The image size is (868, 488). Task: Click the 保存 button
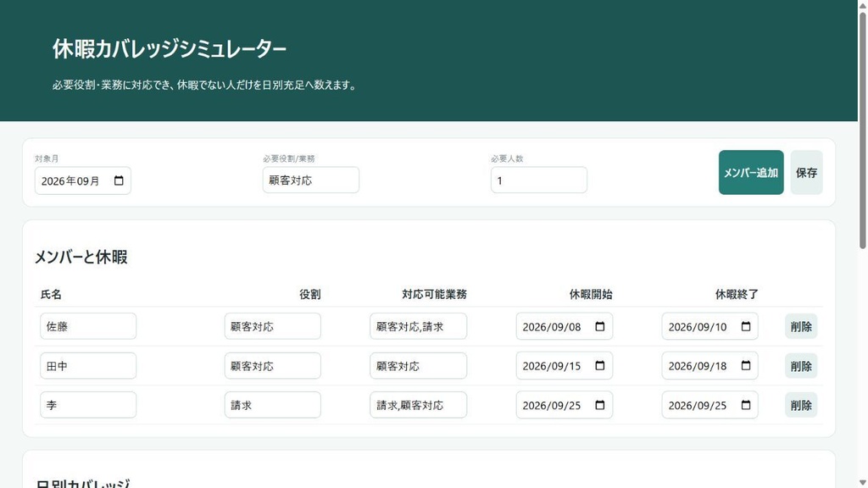click(806, 173)
